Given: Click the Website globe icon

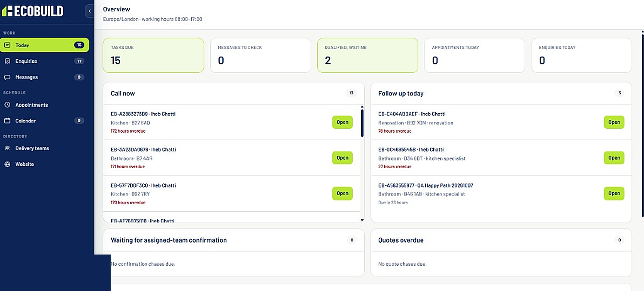Looking at the screenshot, I should 7,164.
